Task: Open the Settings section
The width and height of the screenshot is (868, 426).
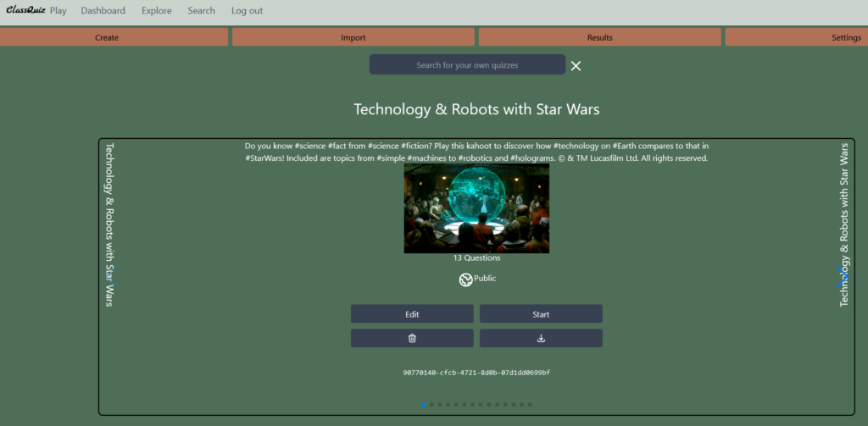Action: 797,37
